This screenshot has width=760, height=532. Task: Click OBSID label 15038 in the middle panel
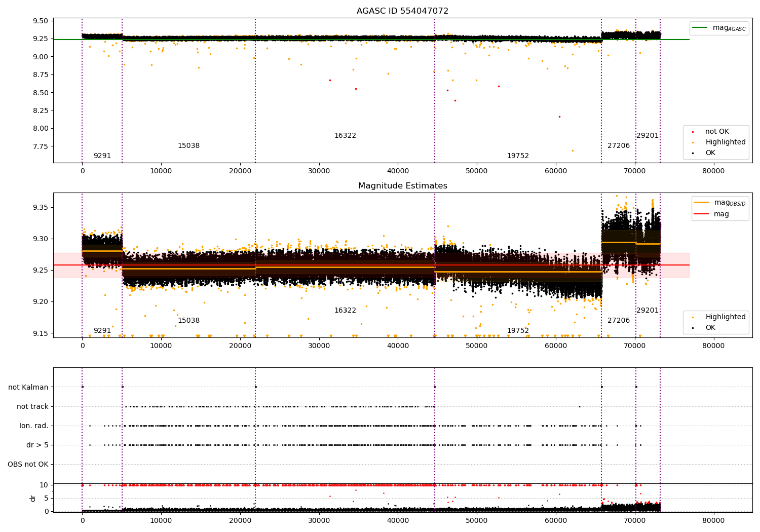click(x=188, y=320)
